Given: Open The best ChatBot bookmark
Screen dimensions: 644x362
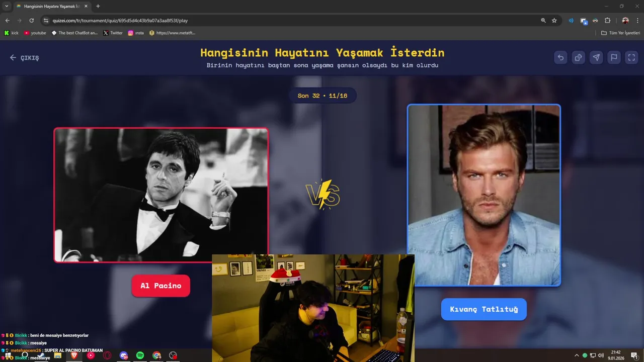Looking at the screenshot, I should 74,33.
